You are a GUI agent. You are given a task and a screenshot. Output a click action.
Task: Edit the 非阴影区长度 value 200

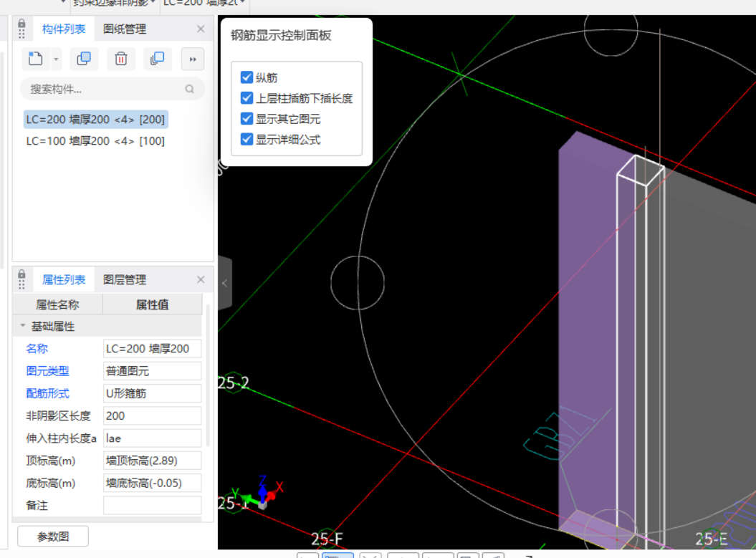click(x=153, y=416)
